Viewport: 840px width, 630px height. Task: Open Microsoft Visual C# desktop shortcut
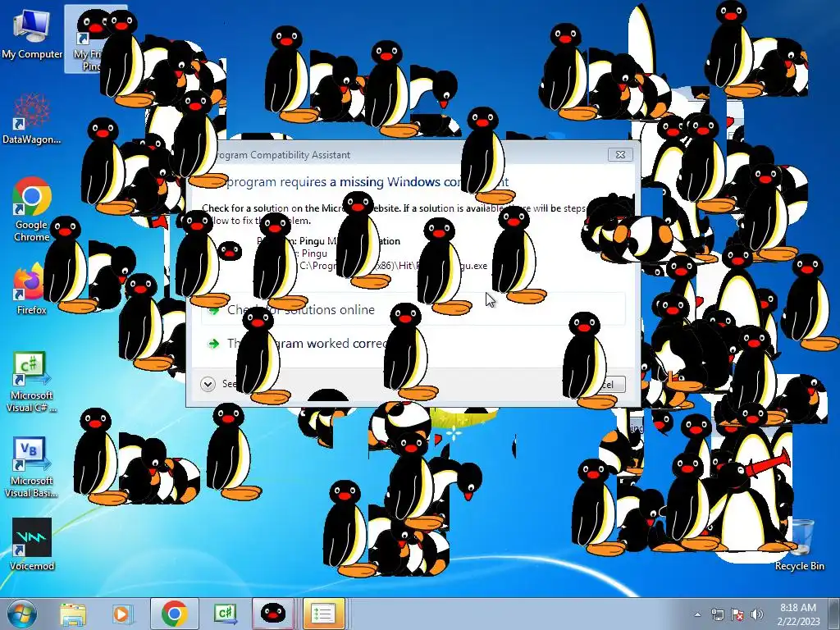pos(32,381)
